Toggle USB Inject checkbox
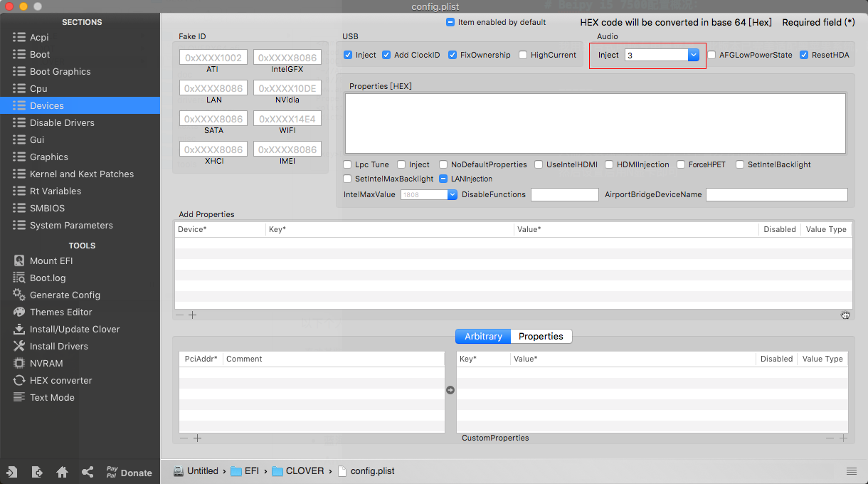The image size is (868, 484). point(348,55)
